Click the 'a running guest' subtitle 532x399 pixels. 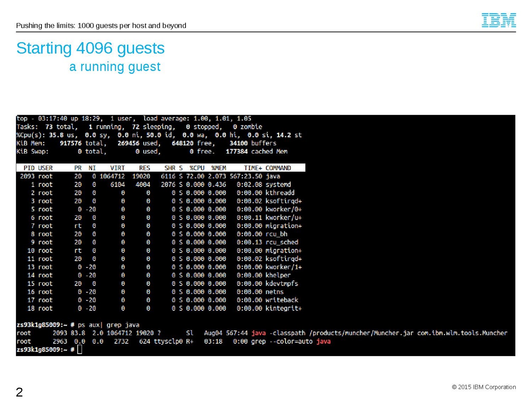click(115, 67)
